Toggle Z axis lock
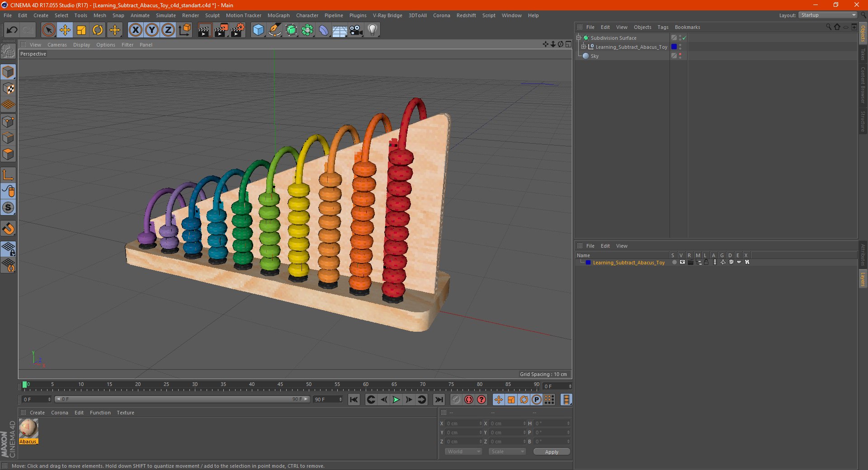Screen dimensions: 868x470 168,30
